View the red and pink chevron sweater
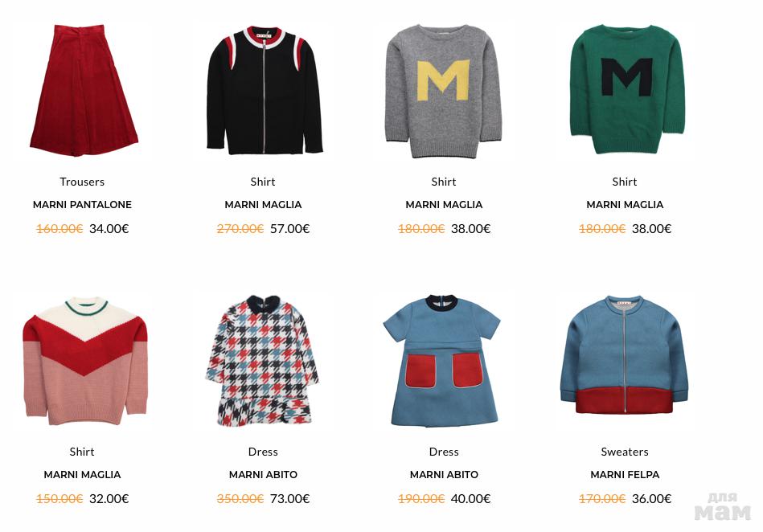This screenshot has height=532, width=763. pos(84,361)
